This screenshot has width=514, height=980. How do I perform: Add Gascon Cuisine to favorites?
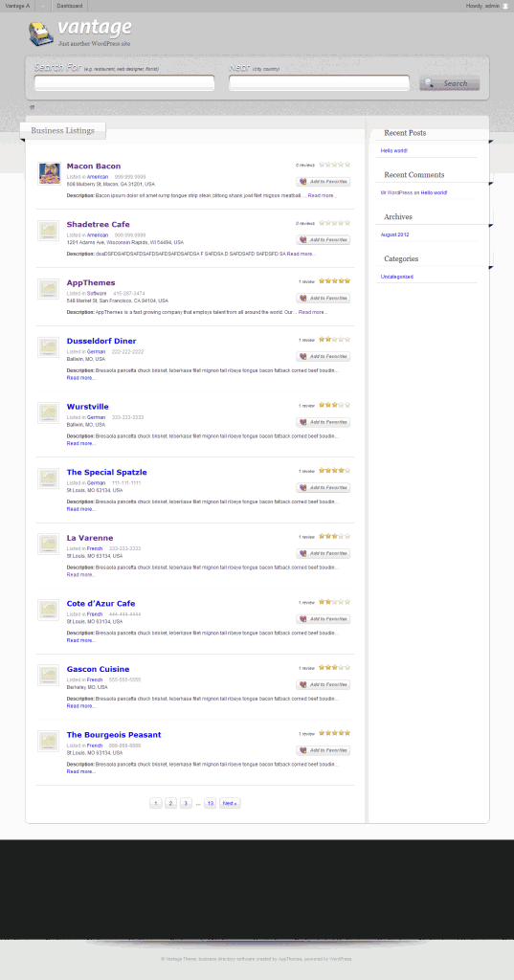324,684
